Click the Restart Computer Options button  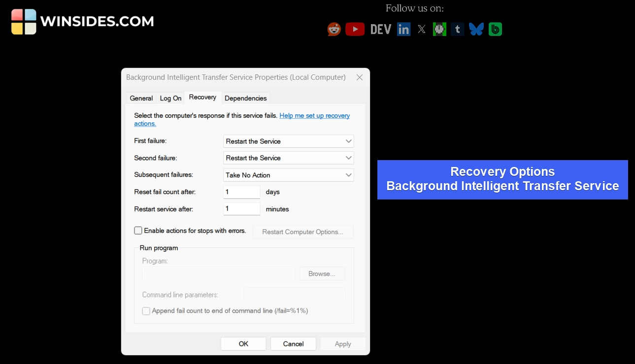pyautogui.click(x=302, y=232)
